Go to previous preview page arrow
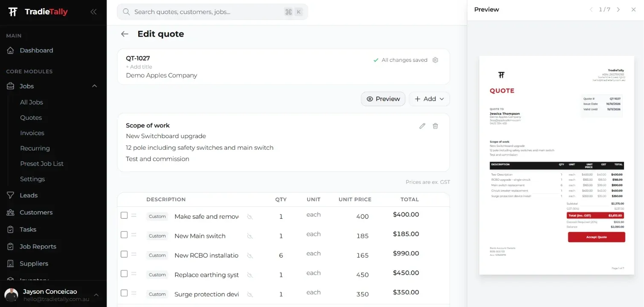Viewport: 644px width, 307px height. point(591,9)
